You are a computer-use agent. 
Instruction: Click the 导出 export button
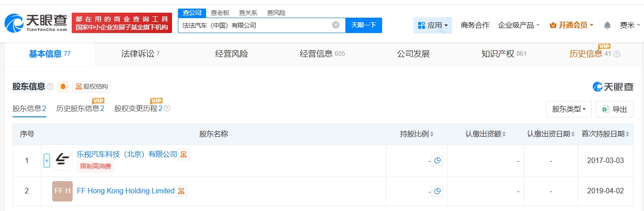pyautogui.click(x=615, y=109)
